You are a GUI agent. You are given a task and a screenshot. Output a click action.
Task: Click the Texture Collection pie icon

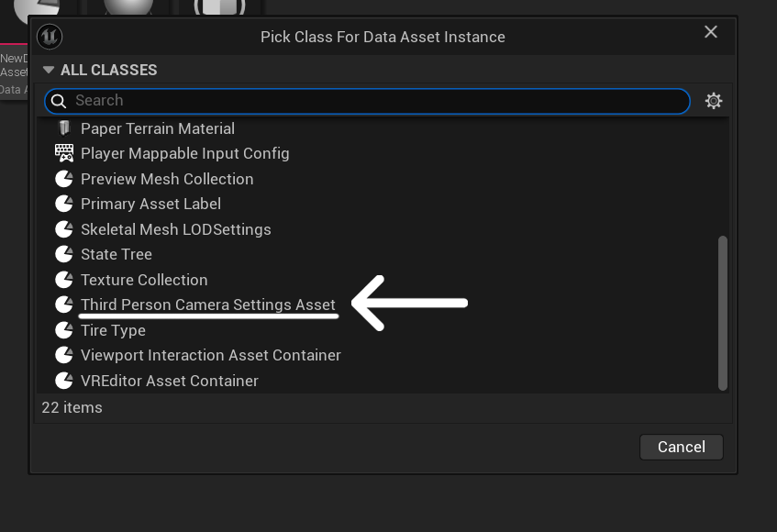pos(63,280)
